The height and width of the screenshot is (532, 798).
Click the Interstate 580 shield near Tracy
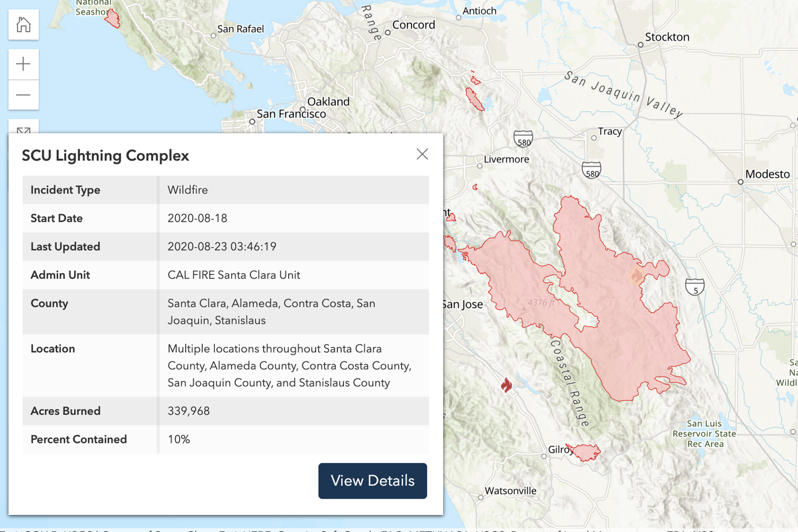pos(591,170)
